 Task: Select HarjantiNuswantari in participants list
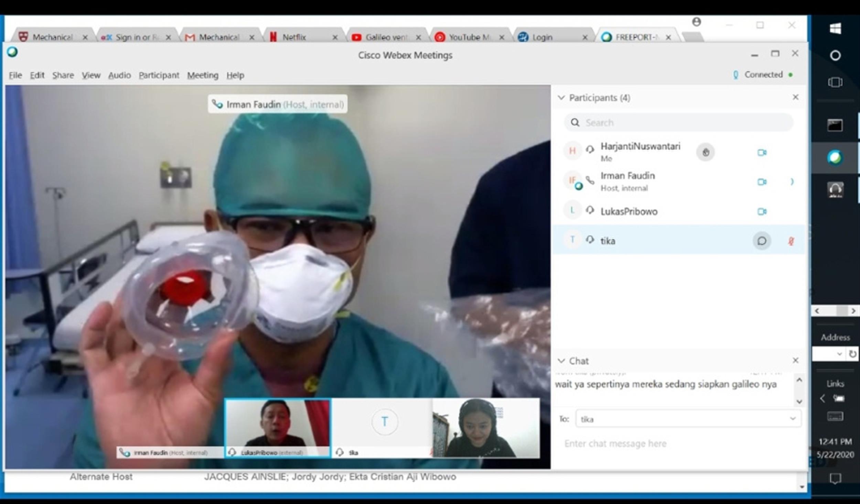678,152
